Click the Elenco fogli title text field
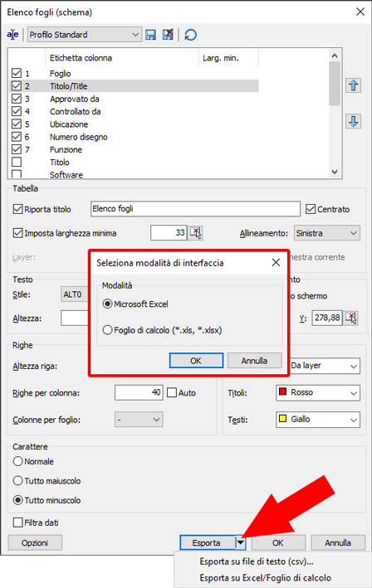Viewport: 372px width, 588px height. [x=195, y=209]
